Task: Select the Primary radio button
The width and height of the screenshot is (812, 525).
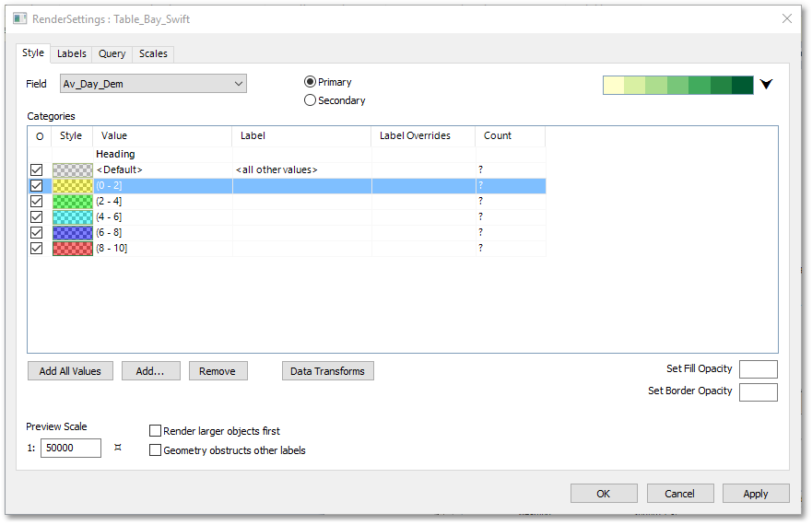Action: coord(311,82)
